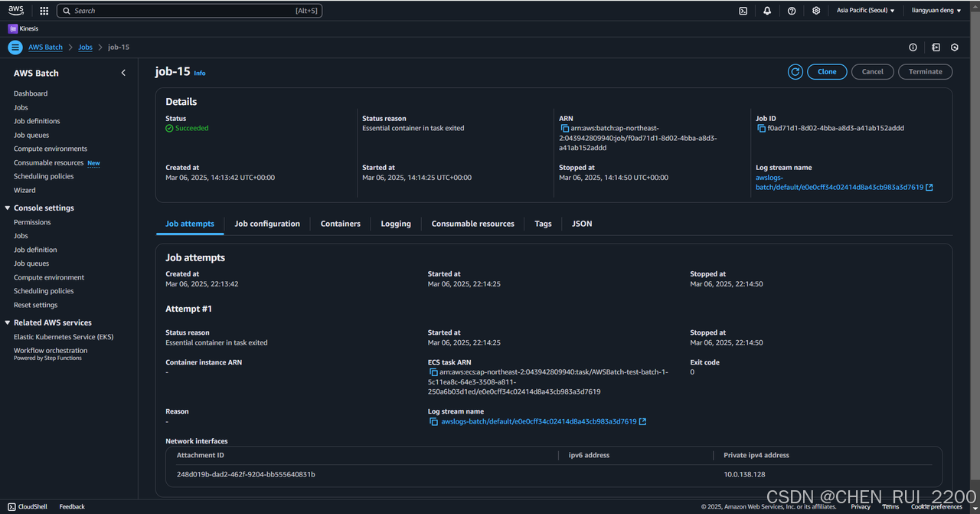Open Compute environment under Console settings
This screenshot has height=514, width=980.
tap(49, 277)
